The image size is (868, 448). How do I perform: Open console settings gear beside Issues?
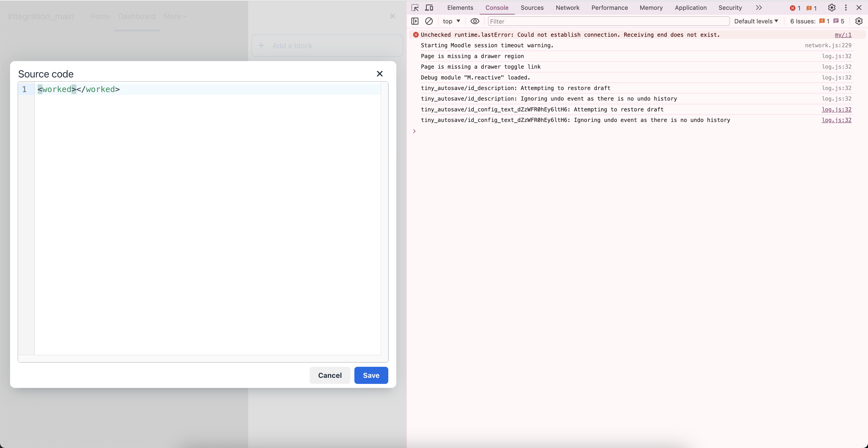pos(859,21)
